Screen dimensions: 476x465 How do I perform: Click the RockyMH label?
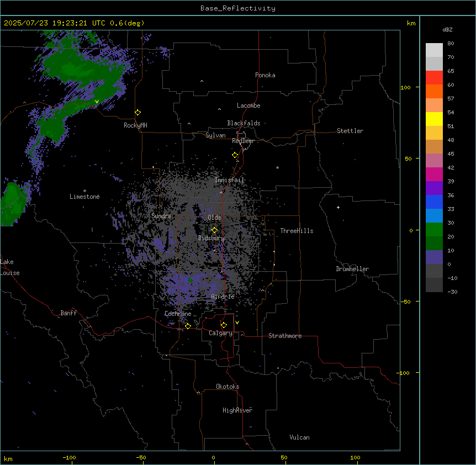pyautogui.click(x=135, y=125)
